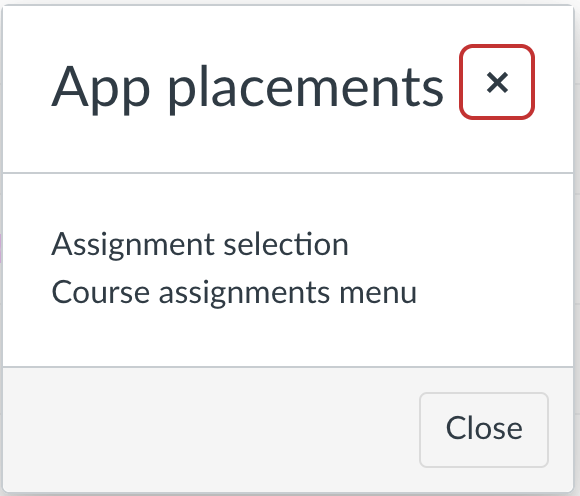580x496 pixels.
Task: Click the word placements in the dialog title
Action: tap(306, 90)
